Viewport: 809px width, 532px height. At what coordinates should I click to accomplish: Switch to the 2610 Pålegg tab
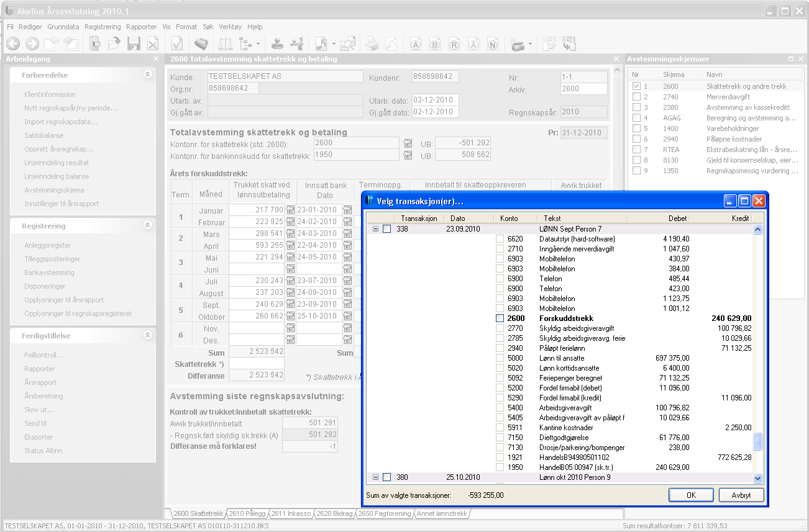(247, 513)
